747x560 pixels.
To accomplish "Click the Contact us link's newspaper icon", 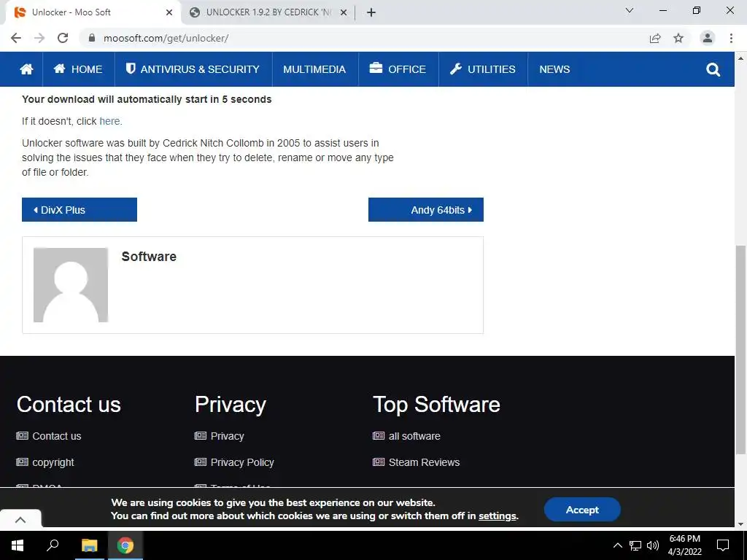I will tap(22, 436).
